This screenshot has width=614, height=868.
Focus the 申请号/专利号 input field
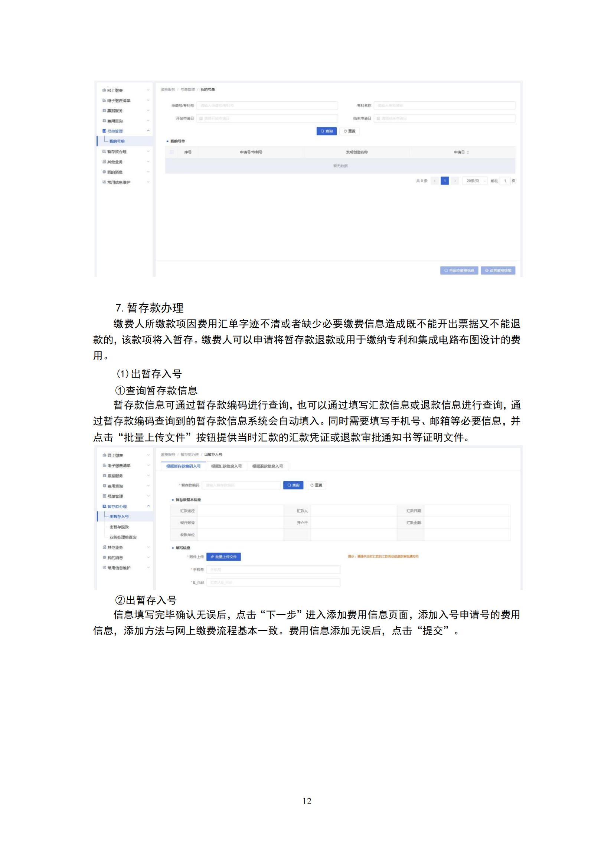coord(267,106)
